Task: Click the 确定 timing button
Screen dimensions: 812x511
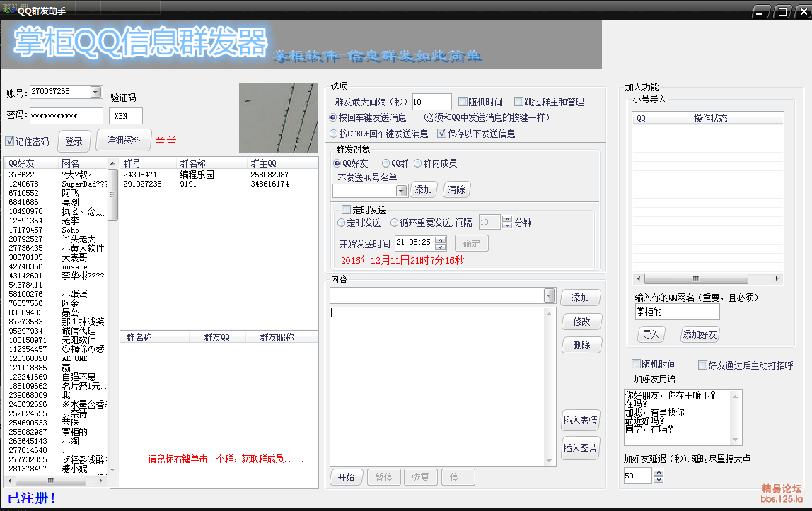Action: (471, 243)
